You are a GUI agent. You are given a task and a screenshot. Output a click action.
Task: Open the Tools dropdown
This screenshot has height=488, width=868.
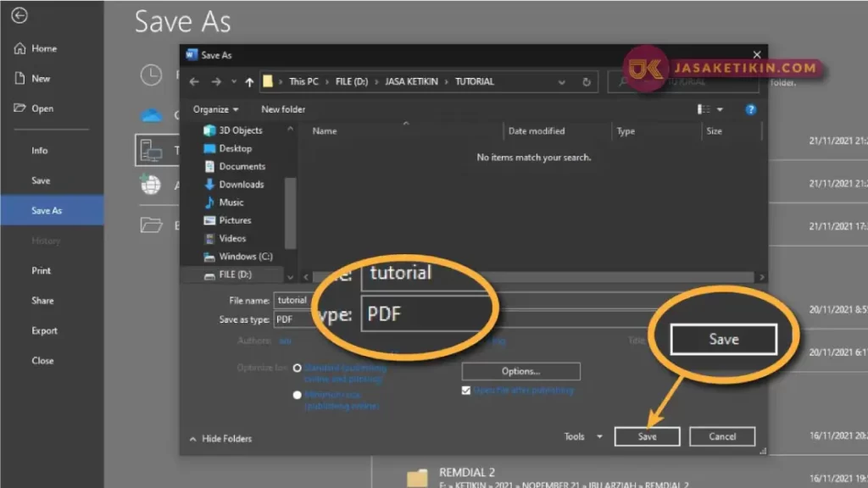tap(583, 436)
